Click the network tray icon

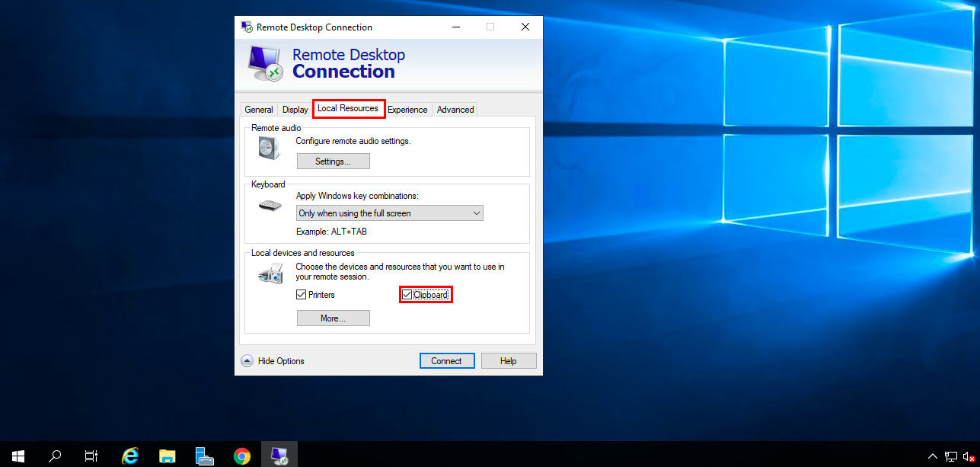point(952,457)
